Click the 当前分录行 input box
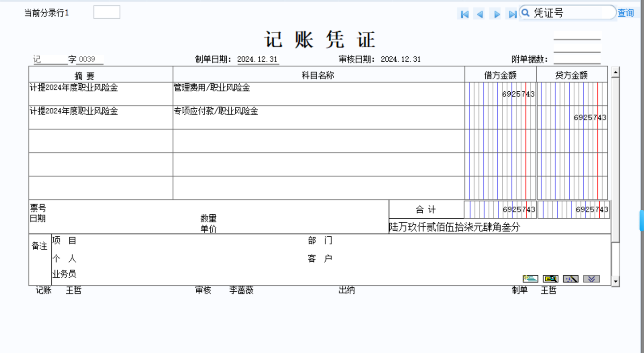 click(x=106, y=13)
